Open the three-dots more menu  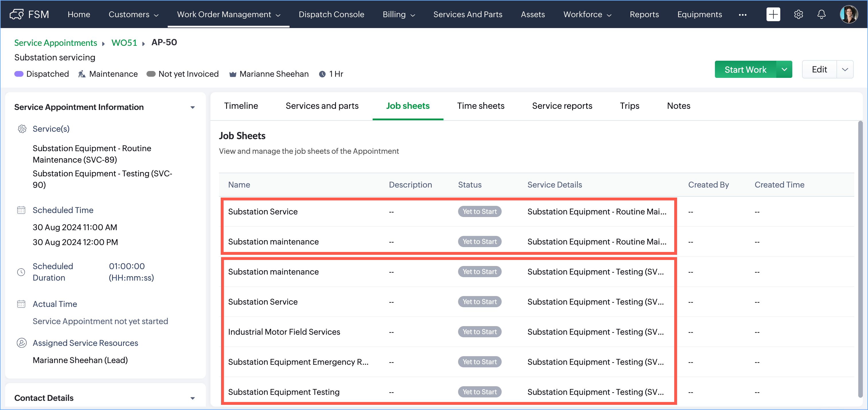click(x=742, y=15)
